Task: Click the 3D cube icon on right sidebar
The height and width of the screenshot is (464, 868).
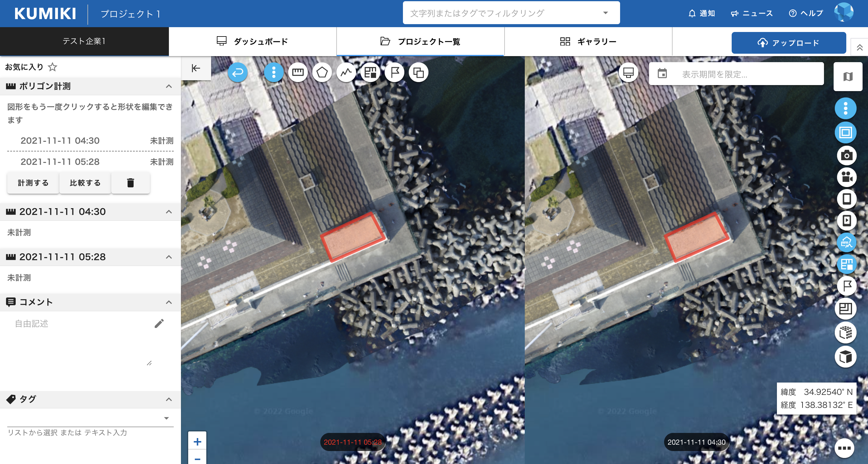Action: [x=845, y=357]
